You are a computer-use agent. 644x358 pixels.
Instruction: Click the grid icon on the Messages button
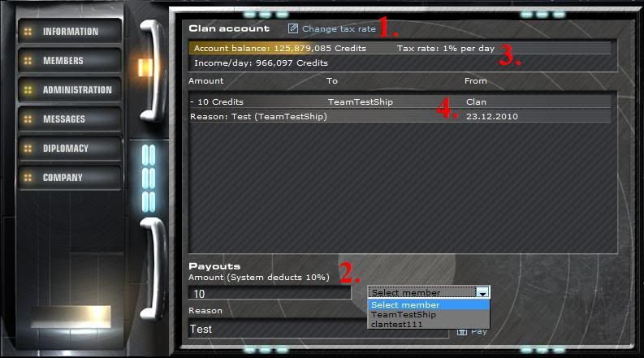28,119
